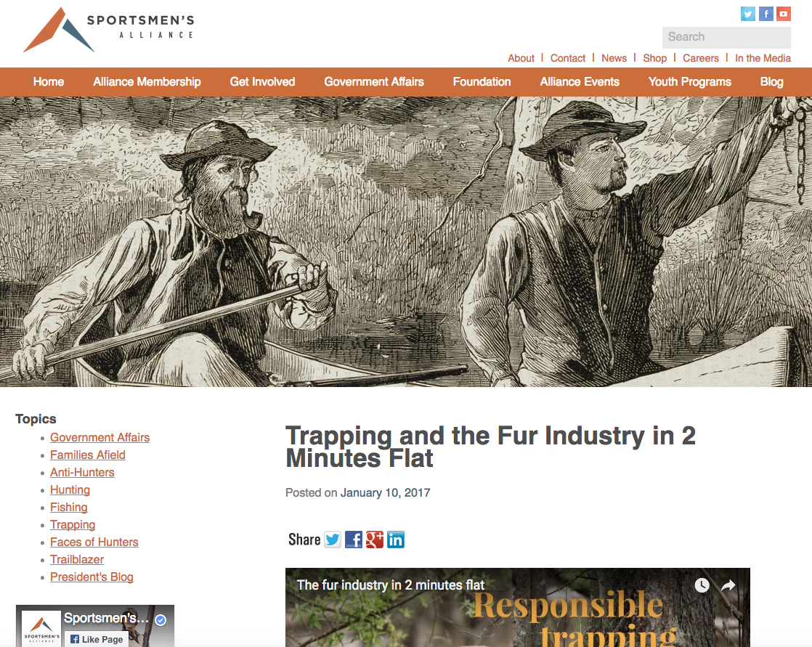Image resolution: width=812 pixels, height=647 pixels.
Task: Click the Sportsmen's Facebook page name
Action: (x=106, y=618)
